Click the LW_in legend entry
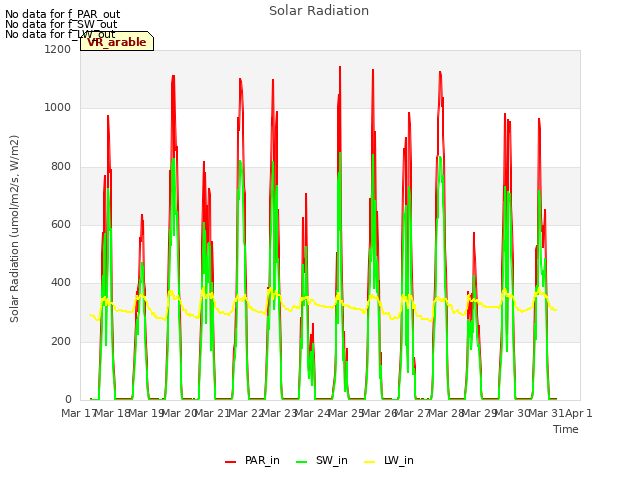 pyautogui.click(x=389, y=460)
